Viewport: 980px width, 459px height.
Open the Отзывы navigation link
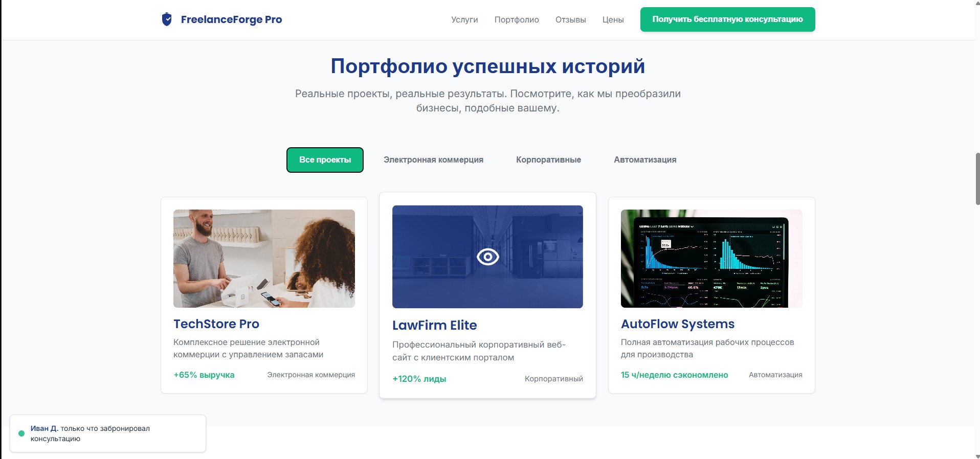571,19
